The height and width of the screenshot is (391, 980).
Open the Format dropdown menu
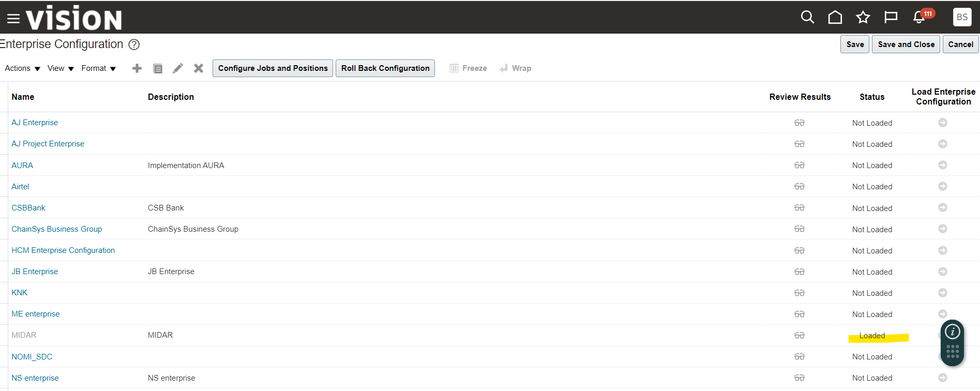[98, 68]
